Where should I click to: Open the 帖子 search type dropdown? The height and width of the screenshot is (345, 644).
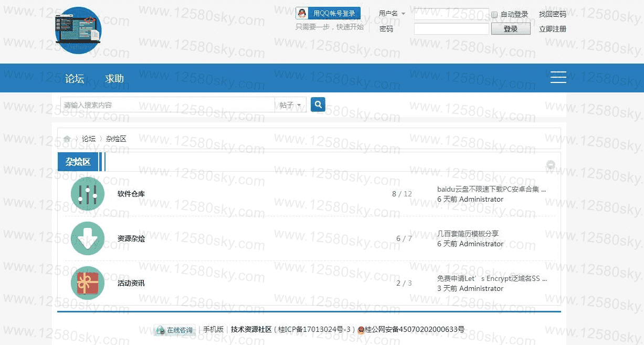click(290, 105)
